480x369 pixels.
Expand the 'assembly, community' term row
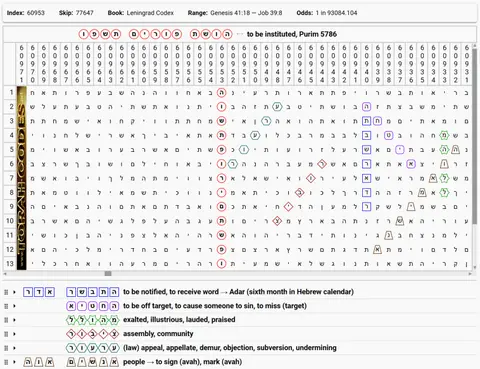pyautogui.click(x=14, y=334)
